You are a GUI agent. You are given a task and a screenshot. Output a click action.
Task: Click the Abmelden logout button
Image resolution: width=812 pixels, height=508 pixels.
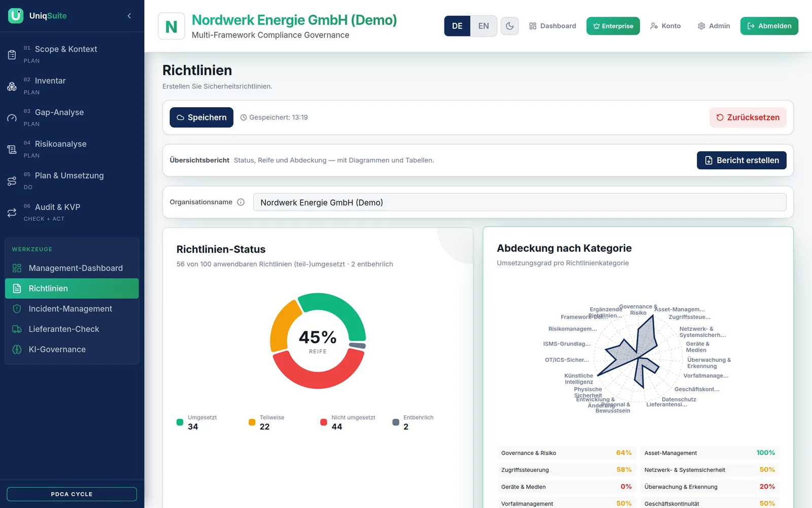769,26
